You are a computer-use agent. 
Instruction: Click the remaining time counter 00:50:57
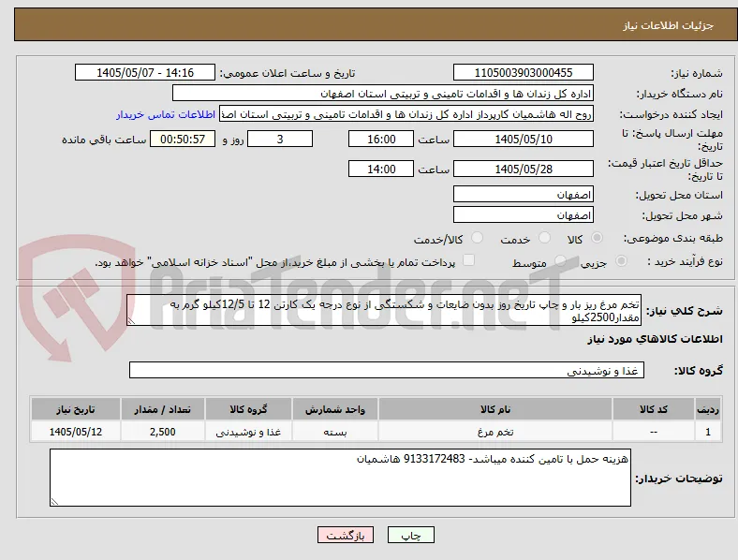[183, 139]
